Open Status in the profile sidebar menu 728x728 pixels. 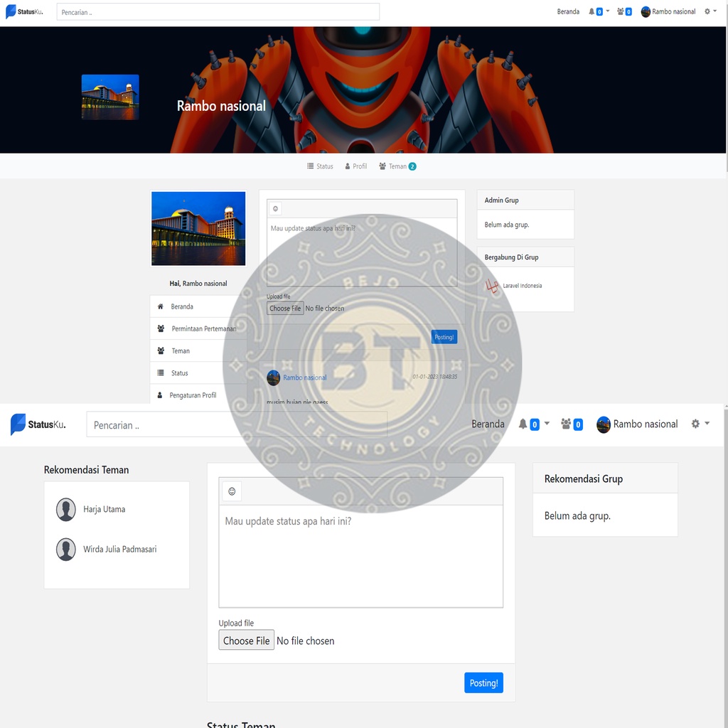coord(198,373)
